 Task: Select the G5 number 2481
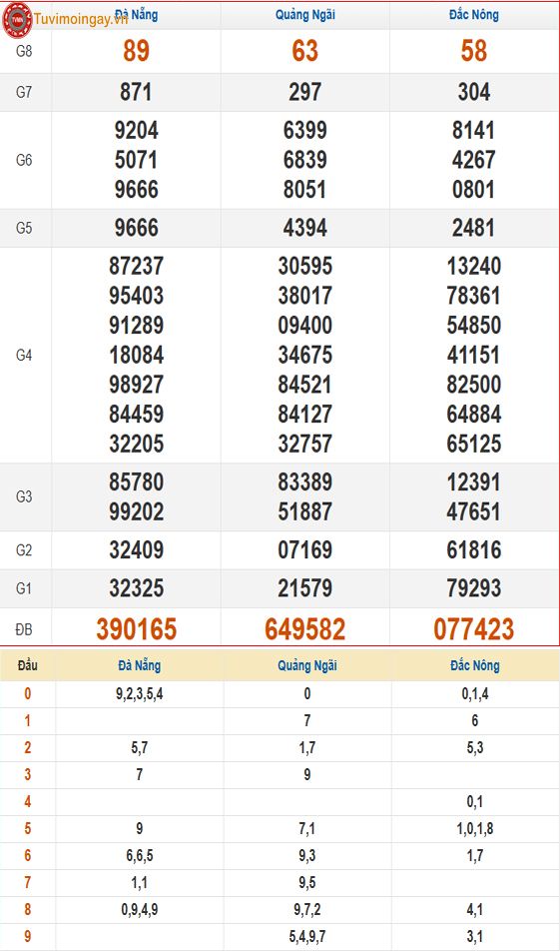click(474, 228)
